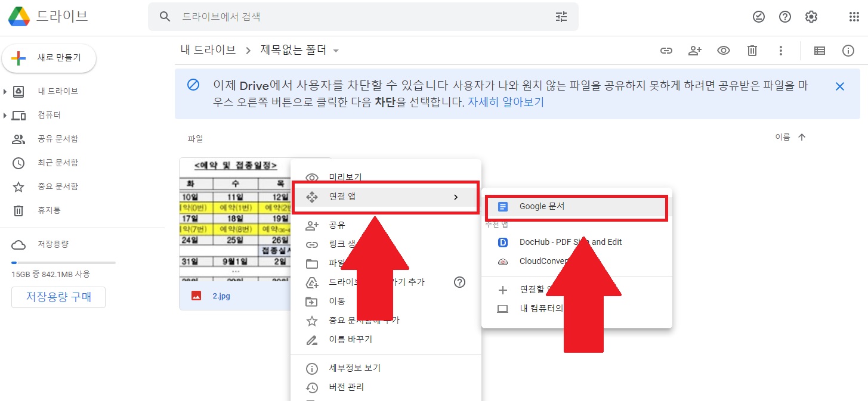868x401 pixels.
Task: Expand the 내 드라이브 tree arrow
Action: (5, 91)
